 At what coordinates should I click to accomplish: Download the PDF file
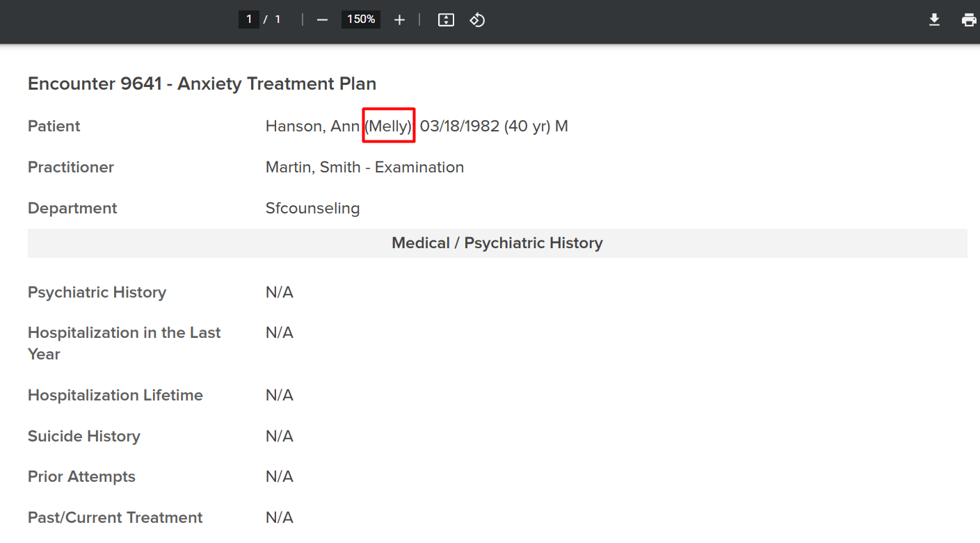click(x=935, y=20)
